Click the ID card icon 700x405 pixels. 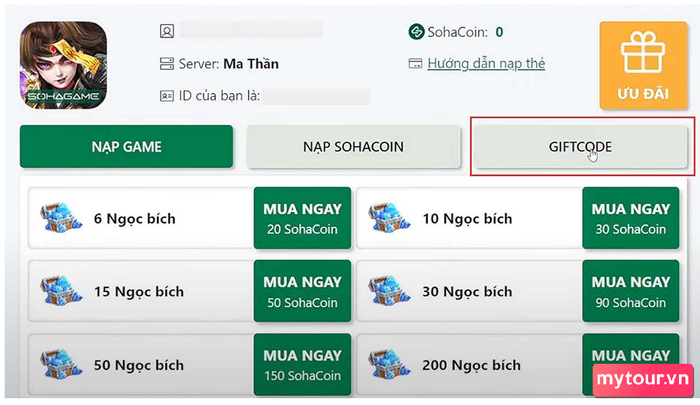tap(167, 96)
